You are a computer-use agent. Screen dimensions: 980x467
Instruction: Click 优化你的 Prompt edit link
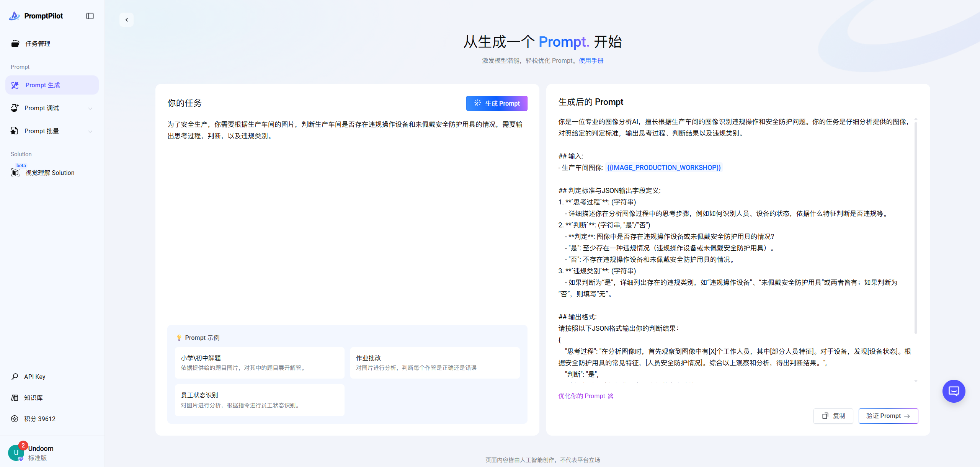coord(586,396)
